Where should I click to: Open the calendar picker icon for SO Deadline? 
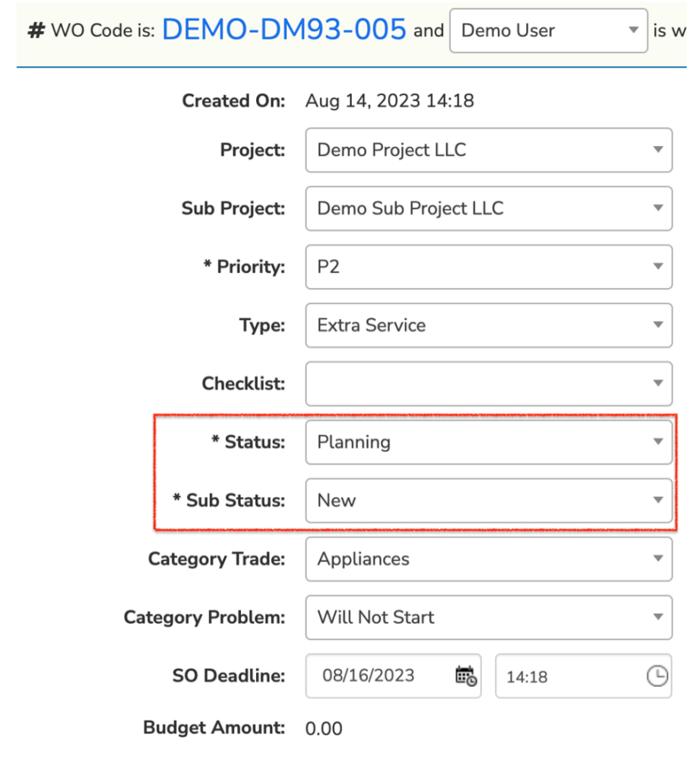(x=465, y=675)
